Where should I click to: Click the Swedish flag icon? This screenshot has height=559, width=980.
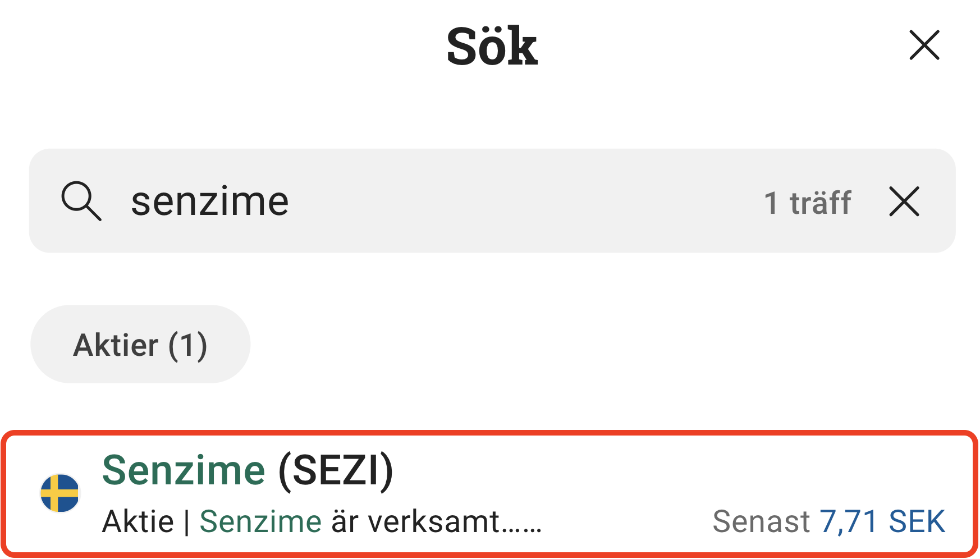(x=60, y=493)
